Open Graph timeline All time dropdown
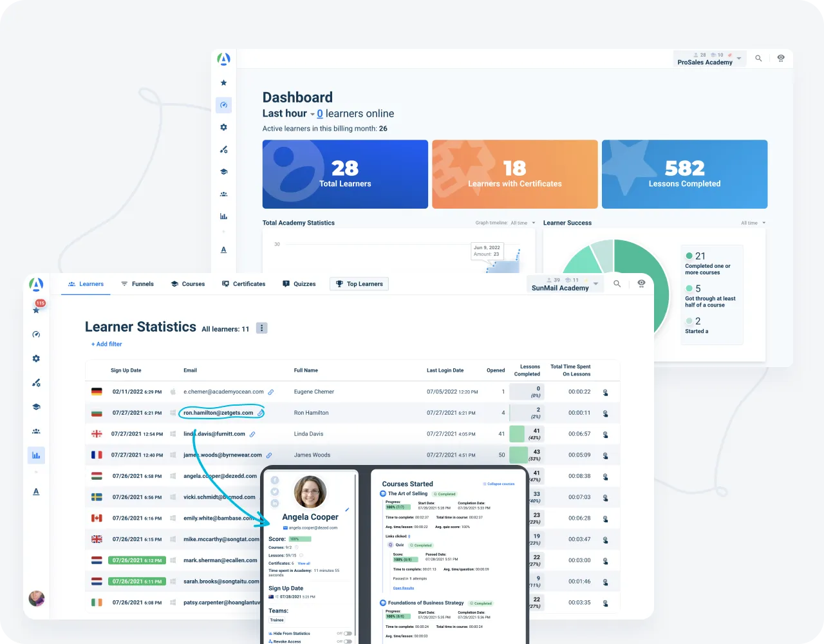 pos(523,223)
